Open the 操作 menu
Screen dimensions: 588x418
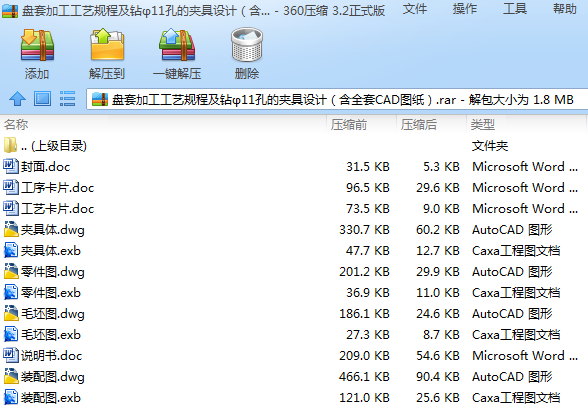pos(465,9)
